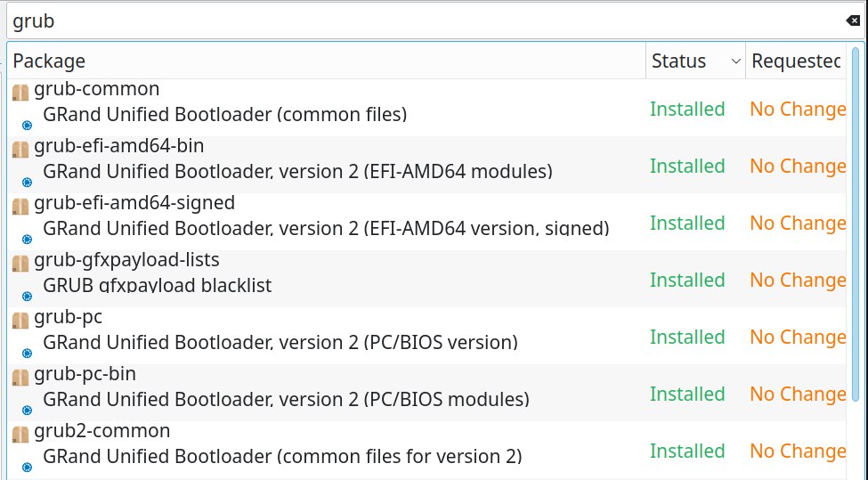Image resolution: width=868 pixels, height=480 pixels.
Task: Click the grub-pc package box icon
Action: point(20,321)
